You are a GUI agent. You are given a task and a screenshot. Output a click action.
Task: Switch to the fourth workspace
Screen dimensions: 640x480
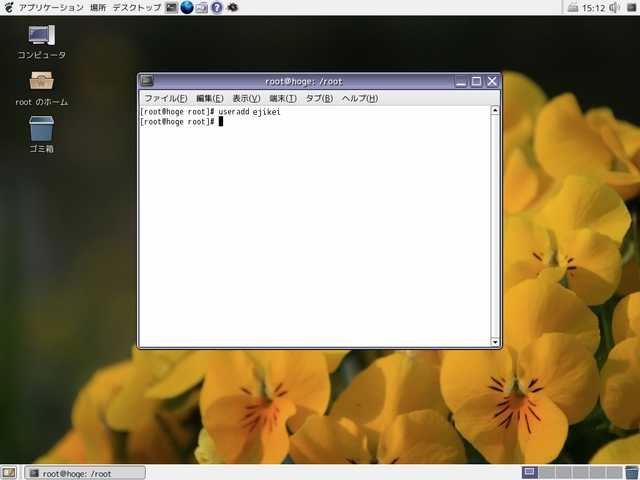(580, 473)
